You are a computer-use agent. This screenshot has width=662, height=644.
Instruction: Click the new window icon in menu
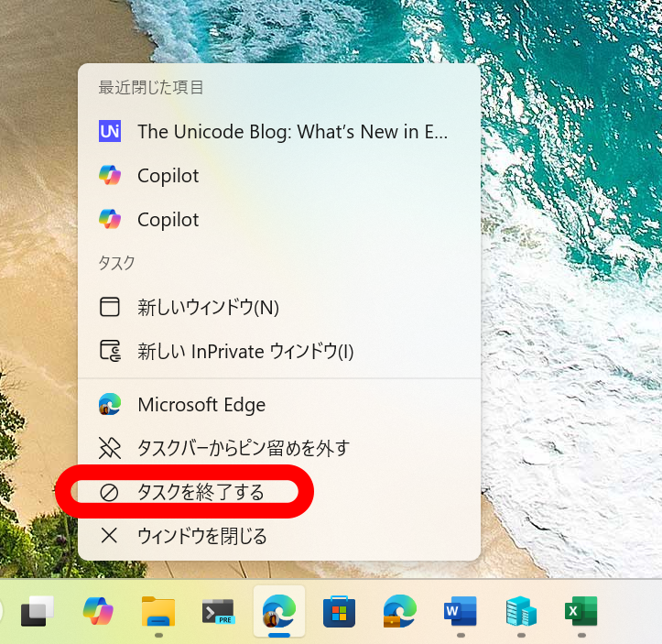click(x=110, y=307)
